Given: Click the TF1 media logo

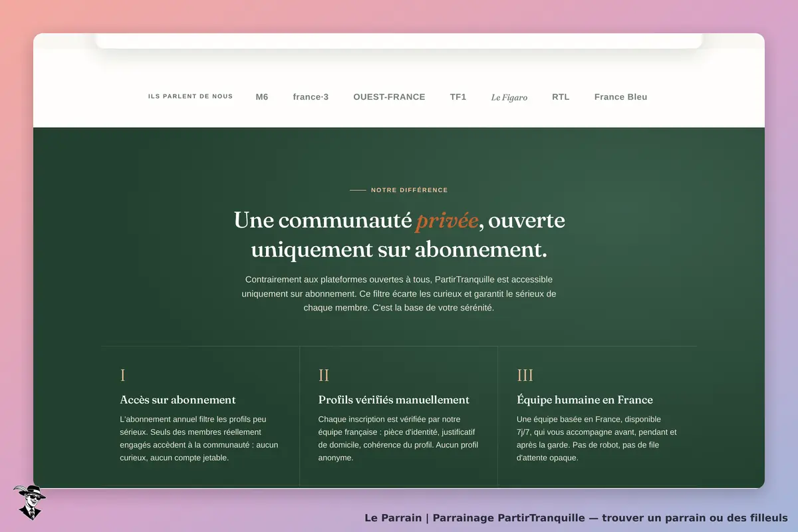Looking at the screenshot, I should point(458,97).
